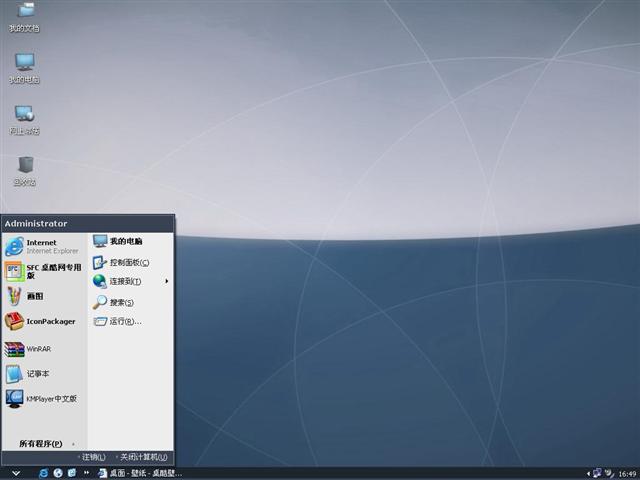The width and height of the screenshot is (640, 480).
Task: Click the 16:49 taskbar clock
Action: tap(628, 474)
